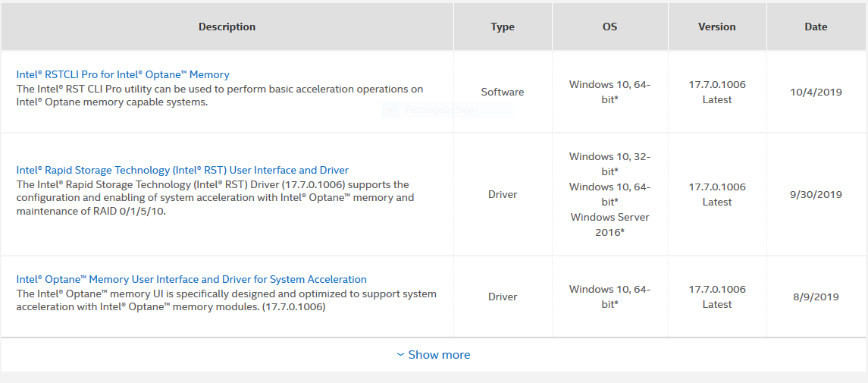Viewport: 868px width, 383px height.
Task: Select the RAID 0/1/5/10 description text
Action: tap(215, 198)
